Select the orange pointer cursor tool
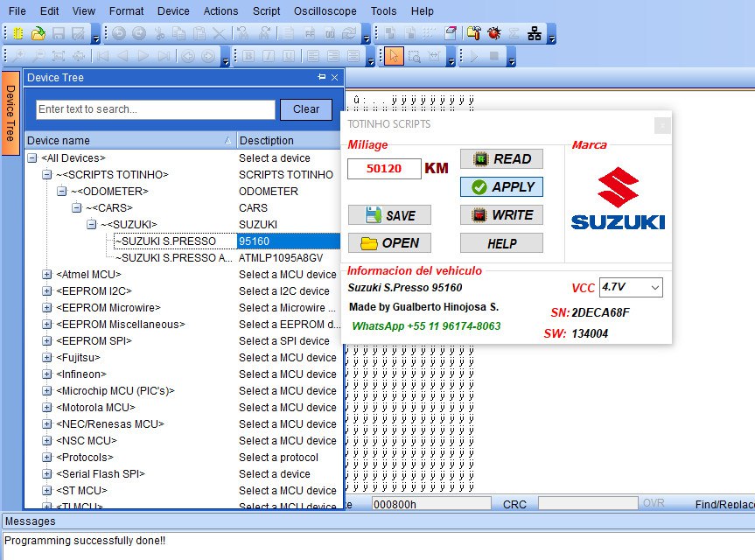Viewport: 755px width, 560px height. coord(393,57)
